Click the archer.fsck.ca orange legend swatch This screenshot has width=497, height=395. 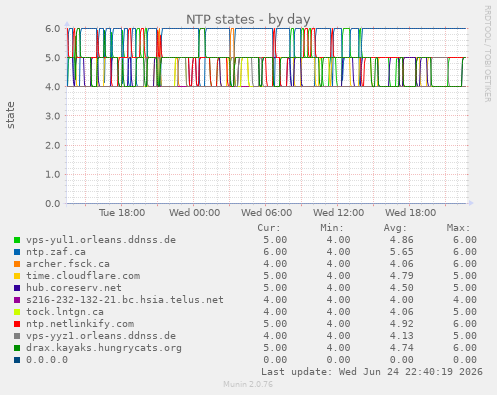click(17, 264)
